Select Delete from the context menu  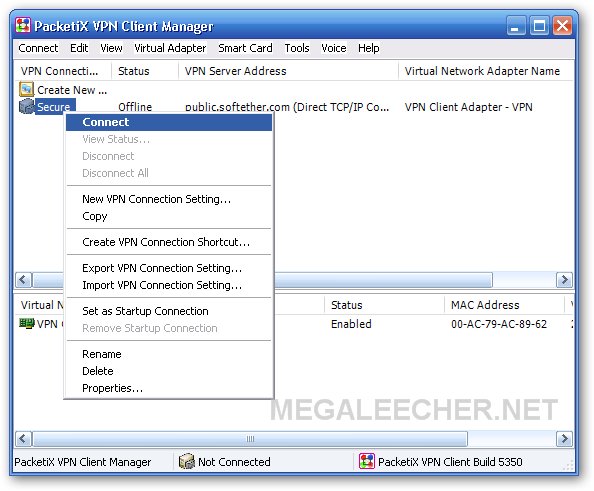[x=169, y=371]
